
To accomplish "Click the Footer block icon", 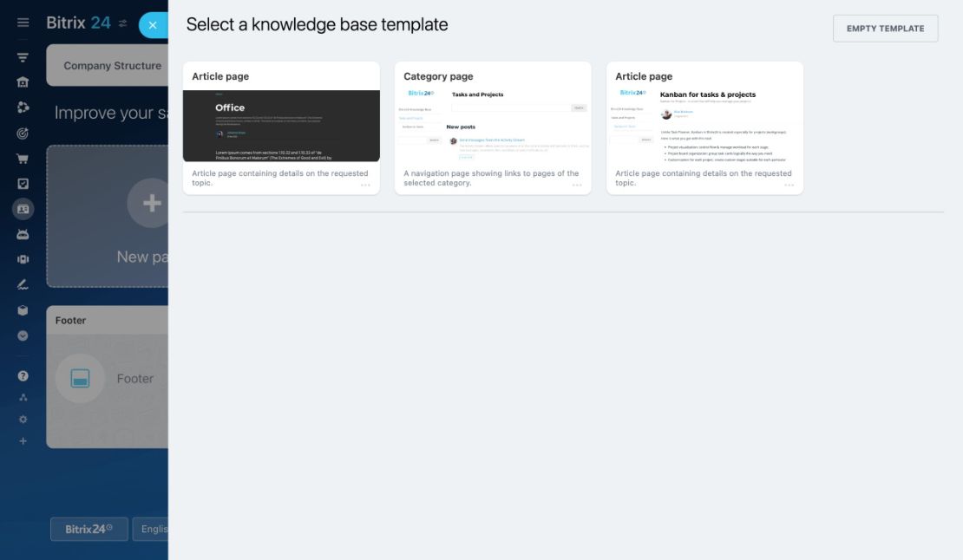I will click(80, 379).
